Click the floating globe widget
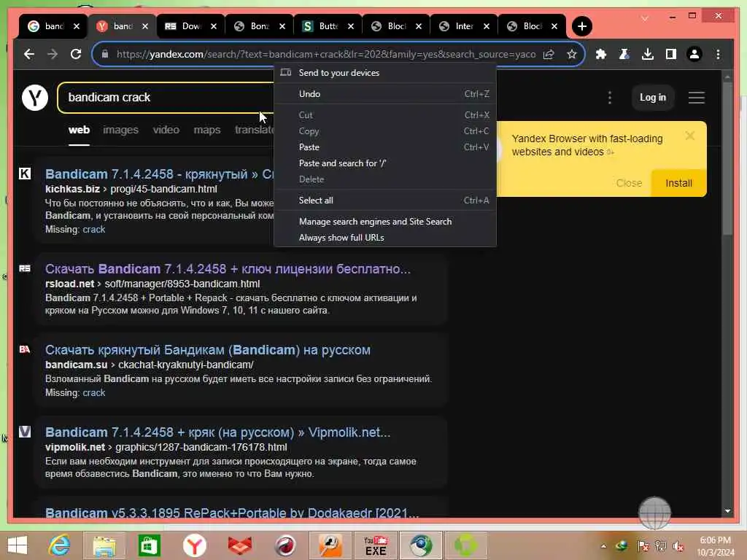This screenshot has height=560, width=747. (654, 513)
